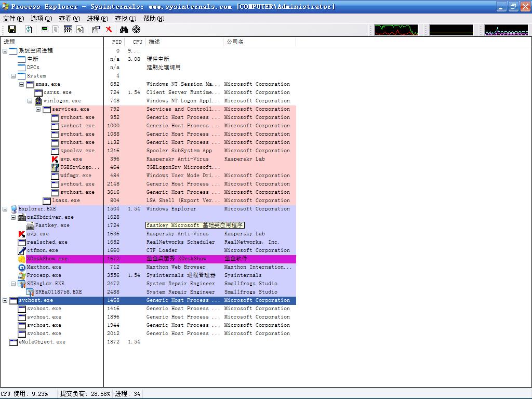Viewport: 532px width, 399px height.
Task: Sort by the 公司名 column header
Action: [x=260, y=42]
